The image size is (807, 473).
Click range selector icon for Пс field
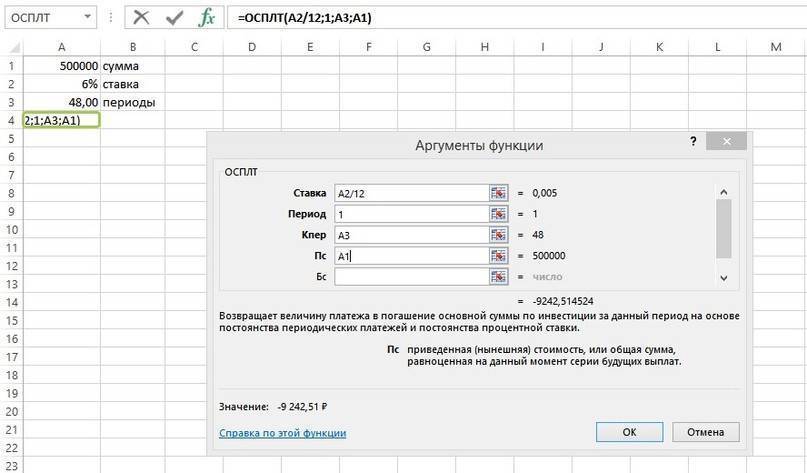(499, 256)
